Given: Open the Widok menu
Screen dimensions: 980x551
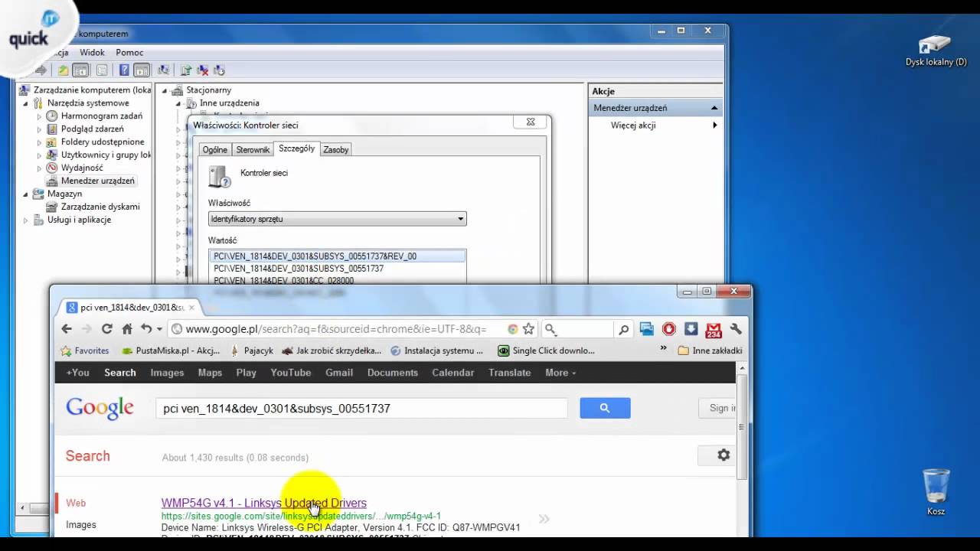Looking at the screenshot, I should coord(92,52).
